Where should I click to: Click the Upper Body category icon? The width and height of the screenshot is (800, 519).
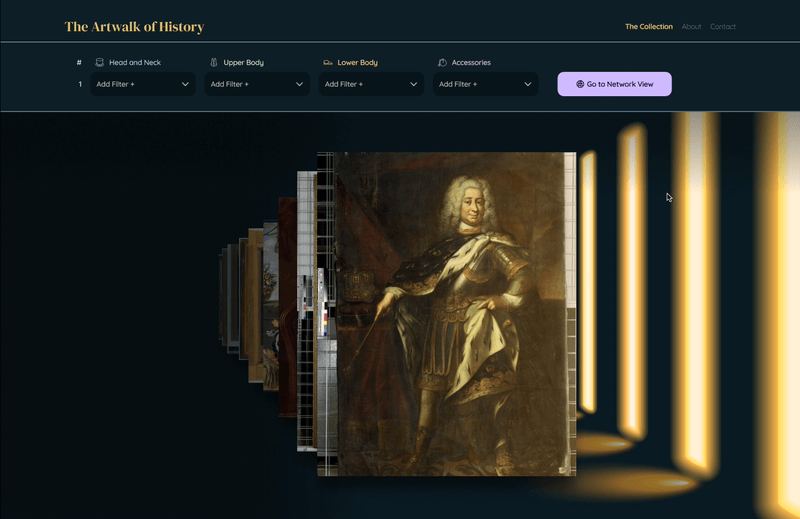tap(214, 63)
